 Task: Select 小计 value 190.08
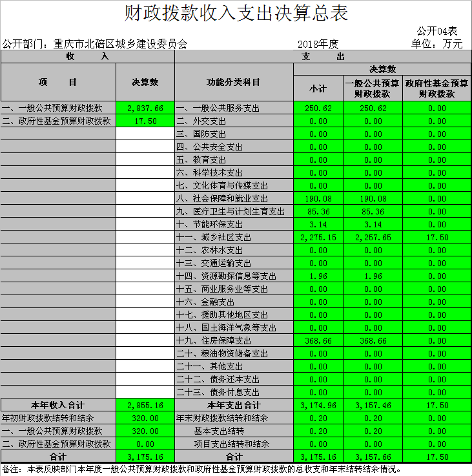[318, 198]
